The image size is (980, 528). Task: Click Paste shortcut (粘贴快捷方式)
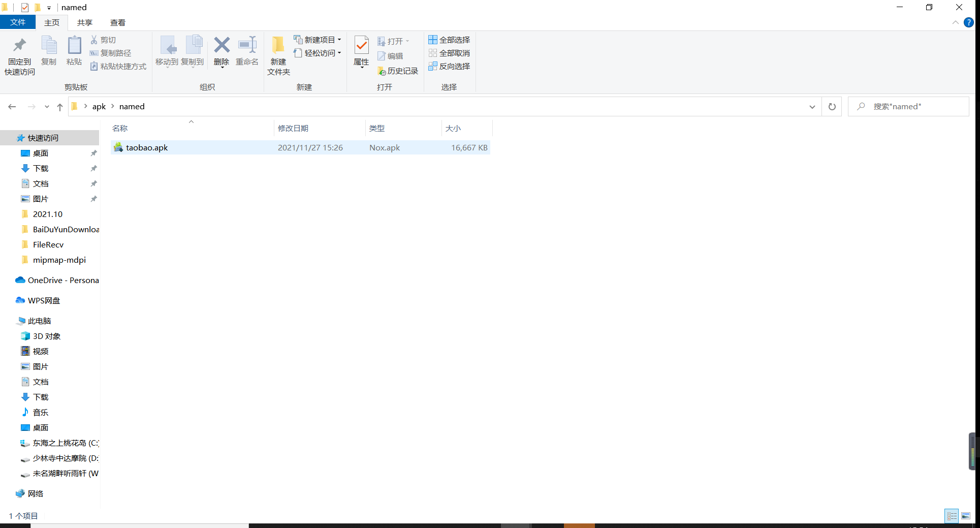pyautogui.click(x=118, y=66)
